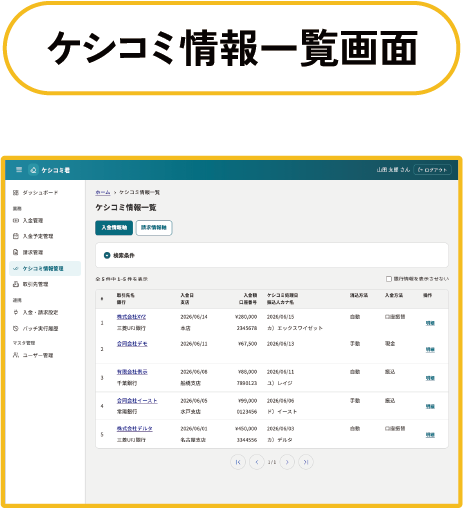Click the payment date 2026/06/14
Viewport: 463px width, 508px height.
coord(194,317)
